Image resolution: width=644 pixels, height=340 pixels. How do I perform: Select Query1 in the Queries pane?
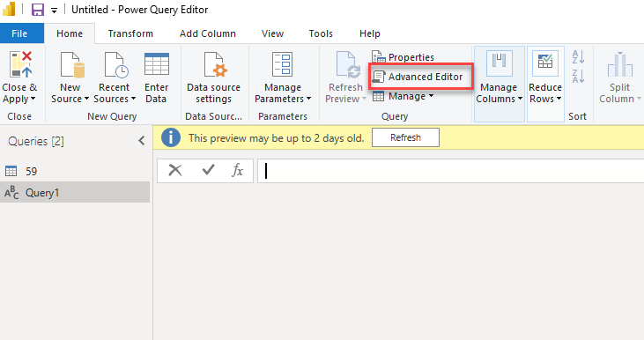[x=75, y=192]
